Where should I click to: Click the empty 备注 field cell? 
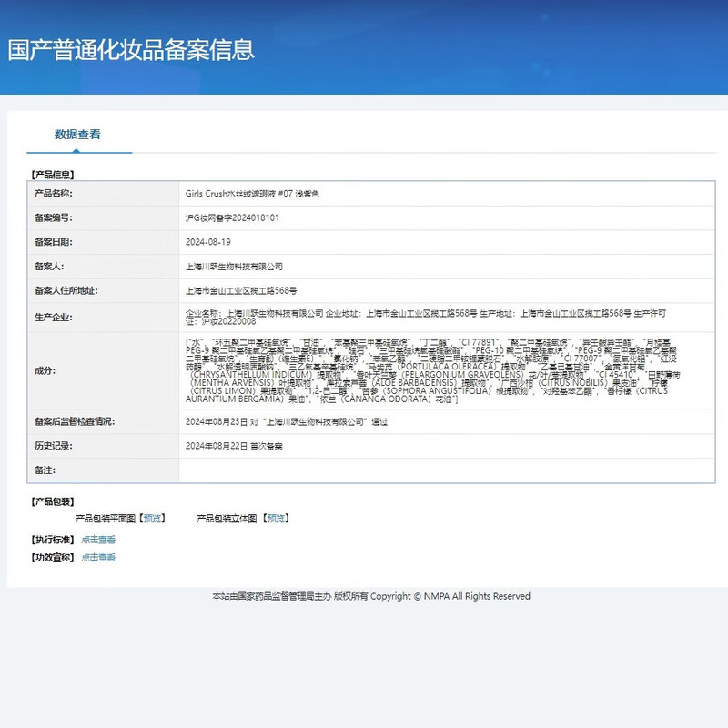click(x=446, y=470)
